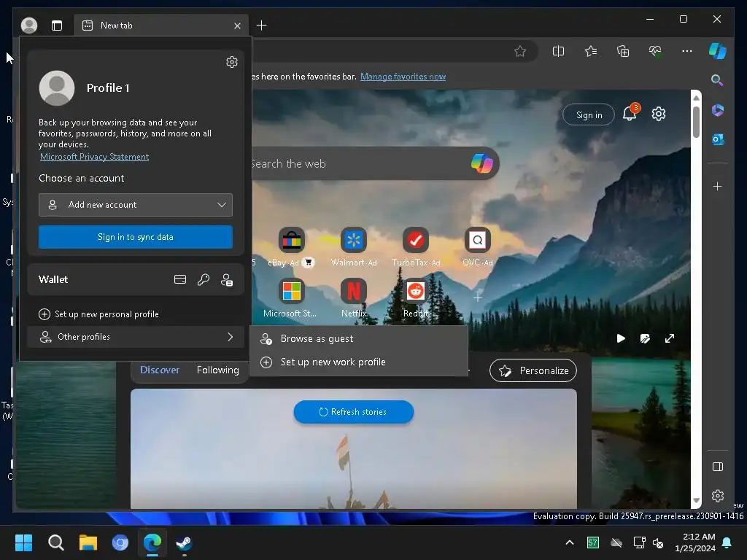
Task: Open edit background icon beside play
Action: click(645, 338)
